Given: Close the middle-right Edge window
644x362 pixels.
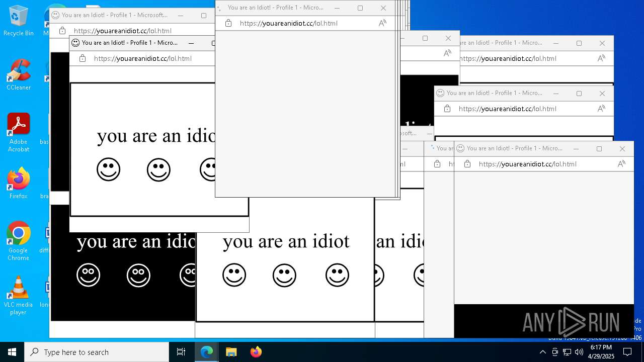Looking at the screenshot, I should [602, 94].
